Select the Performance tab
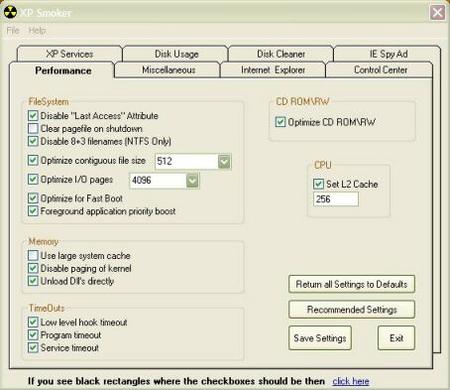The image size is (450, 390). click(x=63, y=71)
